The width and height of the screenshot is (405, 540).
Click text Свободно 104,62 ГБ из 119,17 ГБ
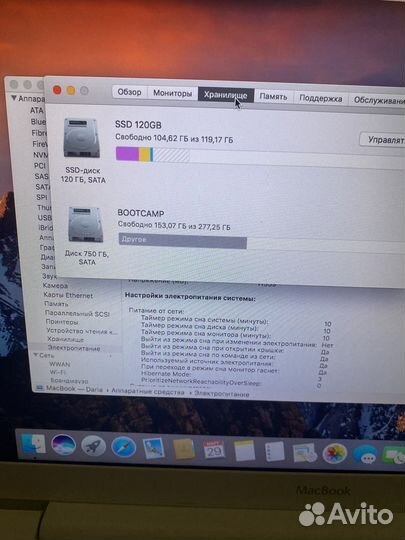174,138
